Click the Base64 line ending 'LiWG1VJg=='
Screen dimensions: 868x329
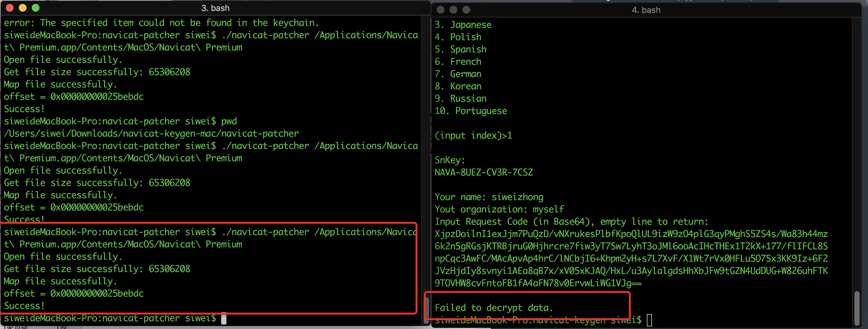(538, 283)
